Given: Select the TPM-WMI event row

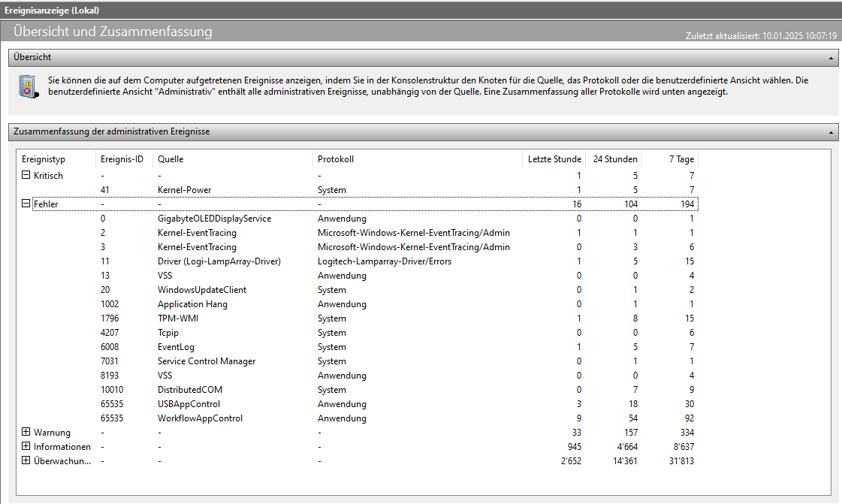Looking at the screenshot, I should point(358,318).
